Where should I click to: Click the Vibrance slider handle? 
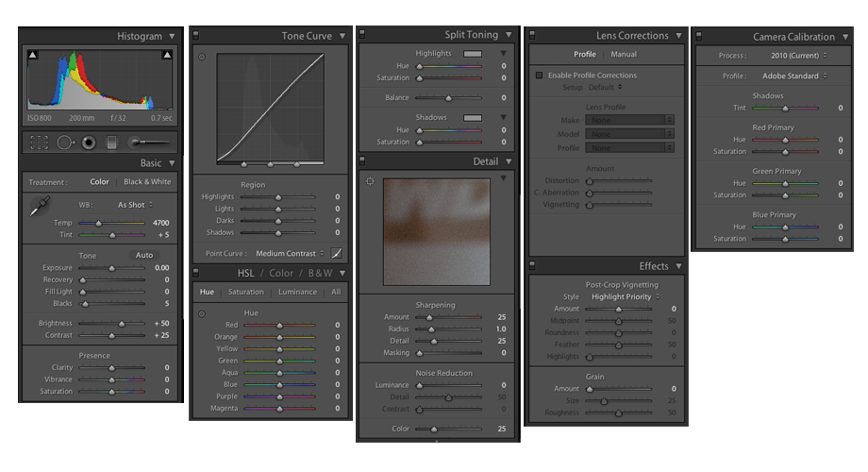point(112,380)
